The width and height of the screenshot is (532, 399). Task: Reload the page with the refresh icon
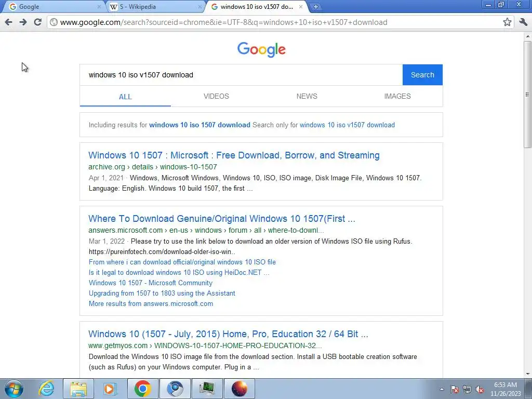37,22
